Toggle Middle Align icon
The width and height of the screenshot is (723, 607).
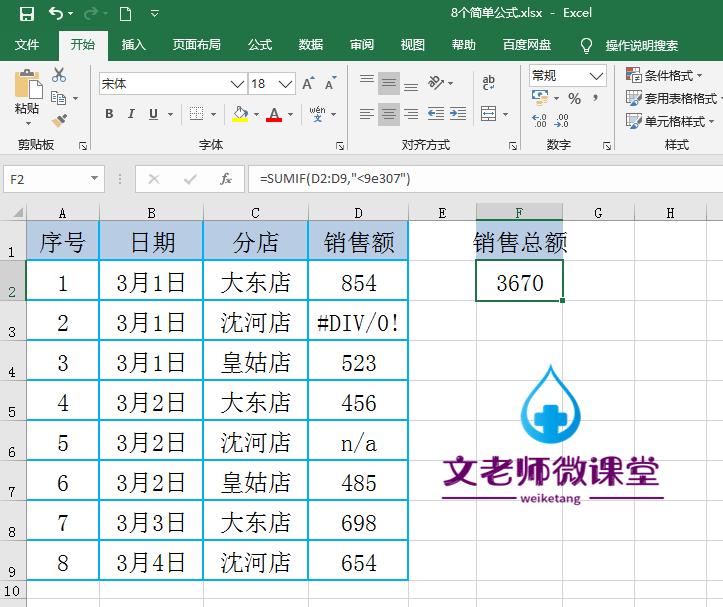389,84
